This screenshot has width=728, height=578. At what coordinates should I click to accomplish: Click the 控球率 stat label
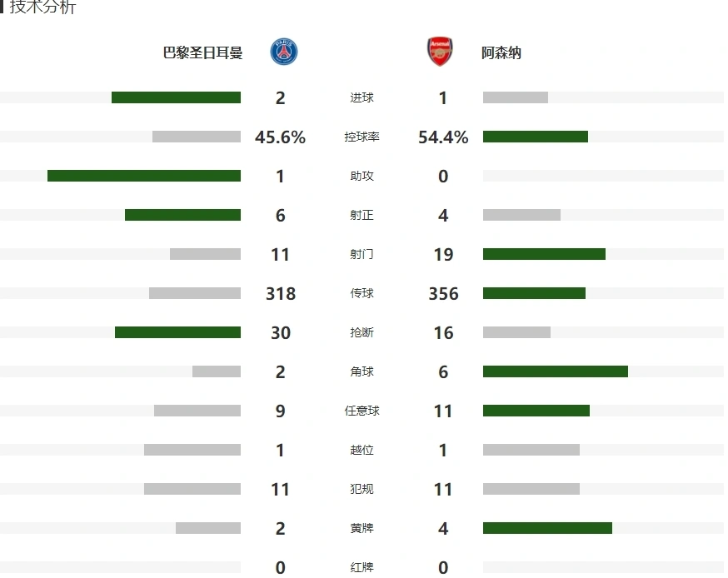click(x=362, y=137)
